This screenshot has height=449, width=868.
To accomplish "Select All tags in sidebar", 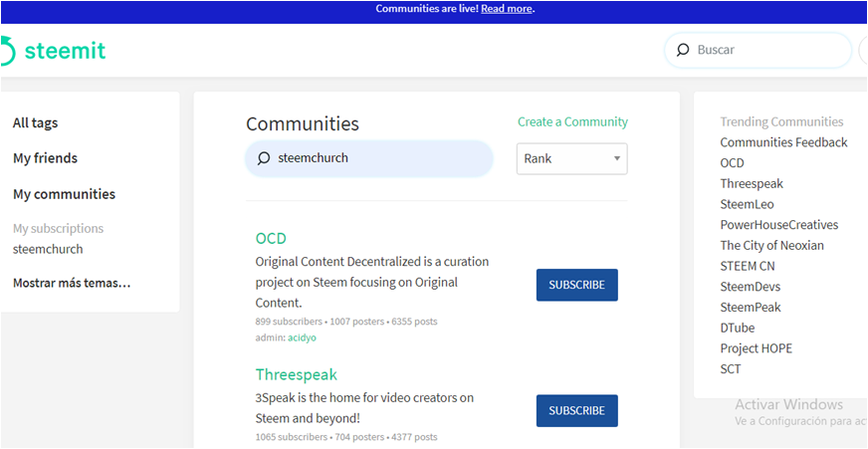I will [36, 122].
